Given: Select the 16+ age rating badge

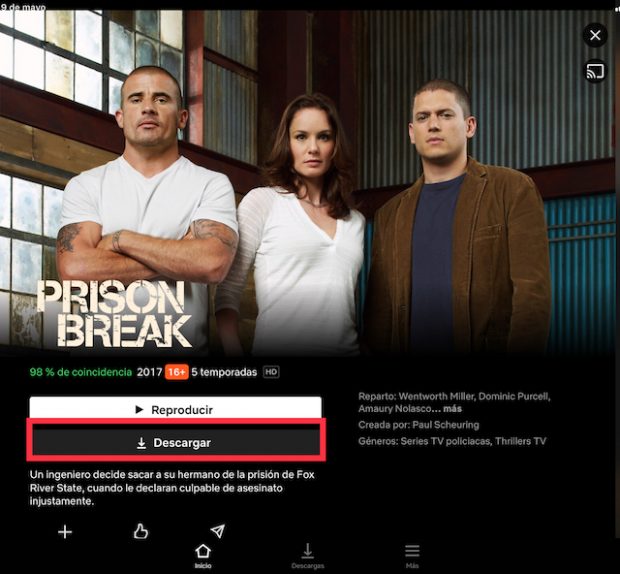Looking at the screenshot, I should [x=177, y=372].
